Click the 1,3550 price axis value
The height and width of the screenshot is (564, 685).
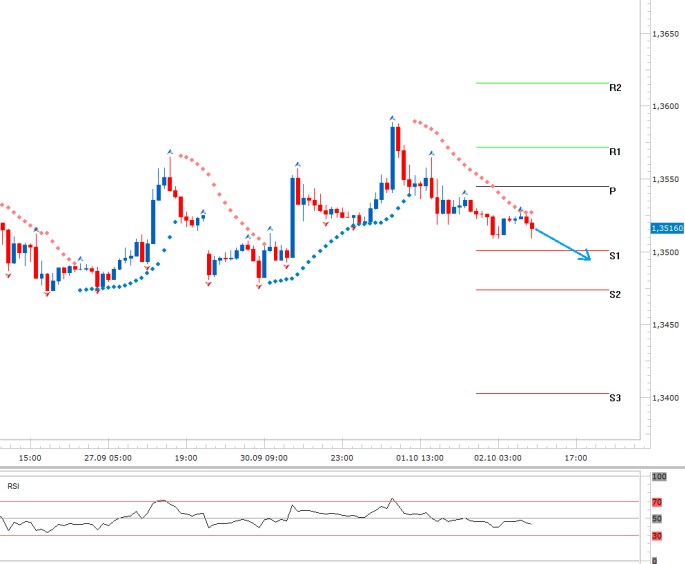click(x=665, y=179)
